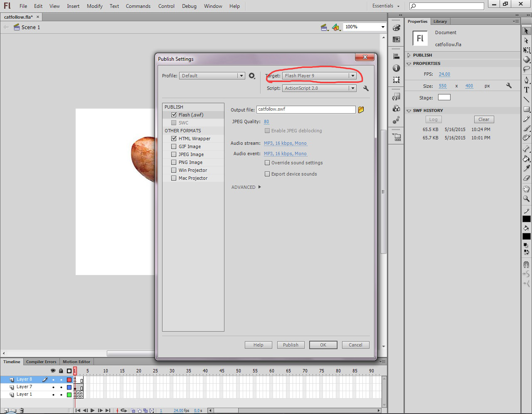Image resolution: width=532 pixels, height=414 pixels.
Task: Click the document size wrench icon
Action: coord(509,86)
